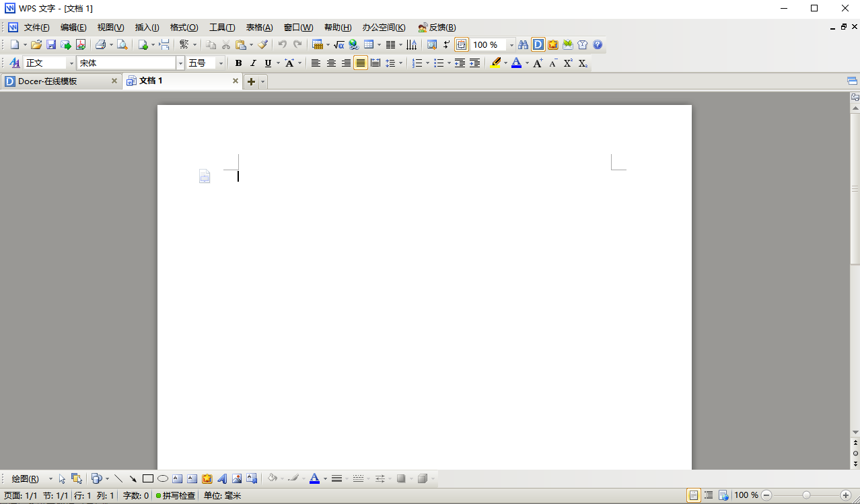Click the Undo arrow
860x504 pixels.
283,45
